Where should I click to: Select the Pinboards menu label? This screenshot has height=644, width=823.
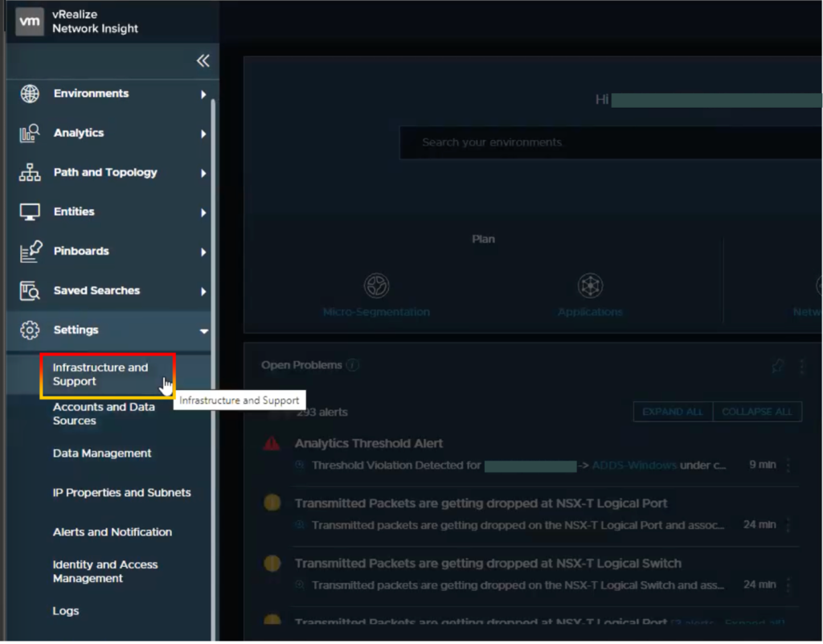click(x=81, y=252)
